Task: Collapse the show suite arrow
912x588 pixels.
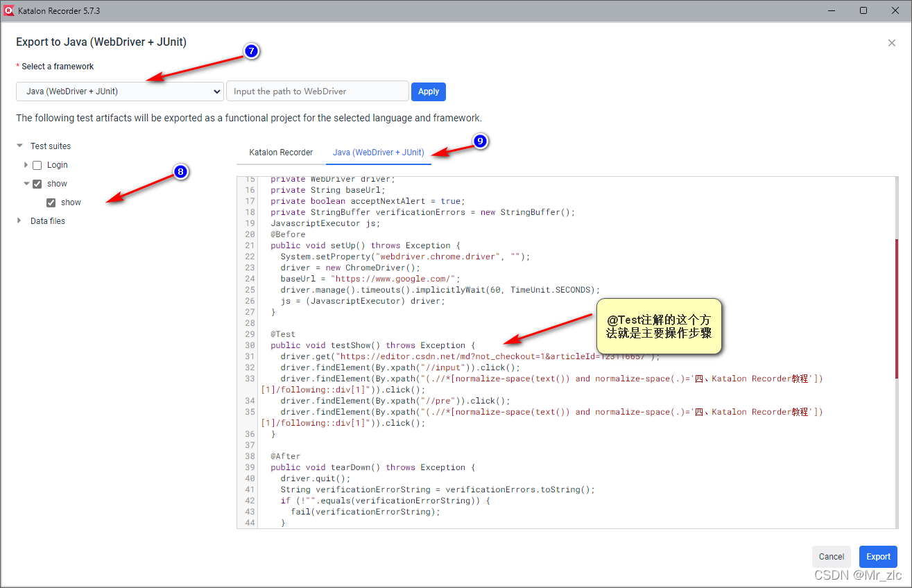Action: (x=26, y=184)
